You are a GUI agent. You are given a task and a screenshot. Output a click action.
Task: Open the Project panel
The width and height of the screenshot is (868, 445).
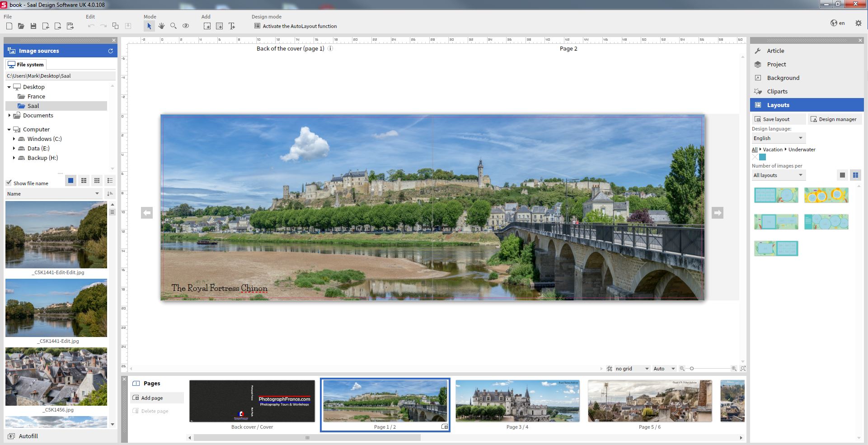point(807,65)
